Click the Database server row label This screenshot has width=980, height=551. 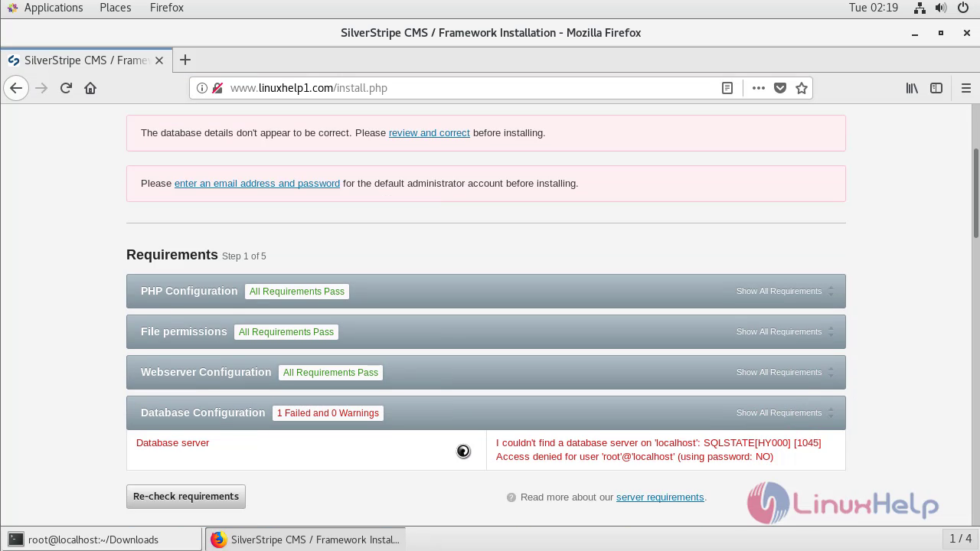(172, 443)
